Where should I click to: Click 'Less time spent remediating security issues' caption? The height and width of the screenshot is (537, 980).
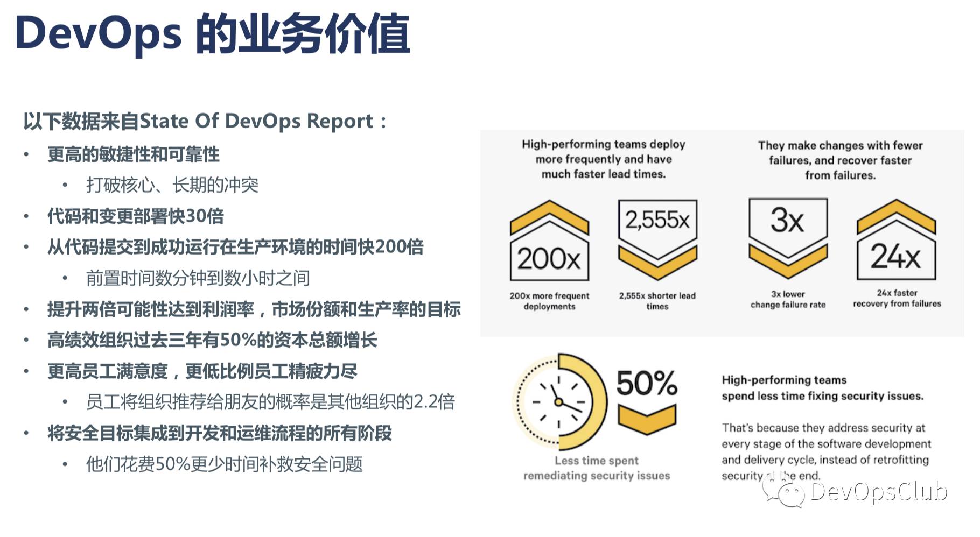pyautogui.click(x=597, y=468)
